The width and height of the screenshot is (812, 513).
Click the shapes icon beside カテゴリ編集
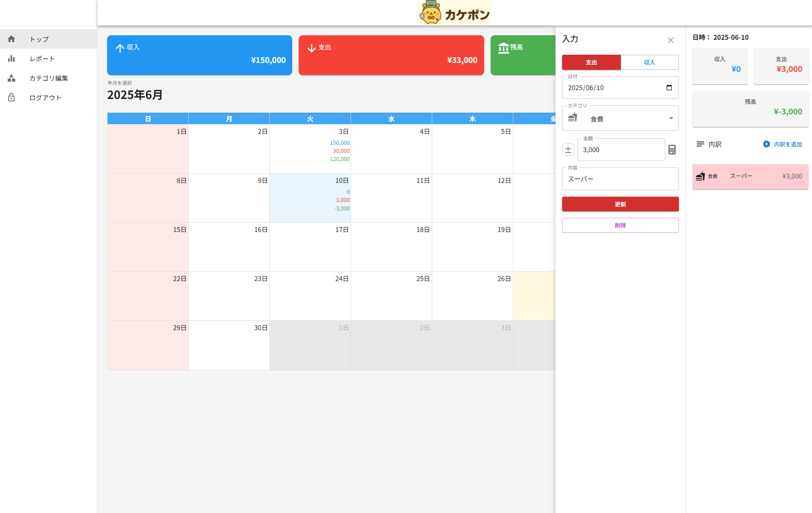[x=11, y=78]
